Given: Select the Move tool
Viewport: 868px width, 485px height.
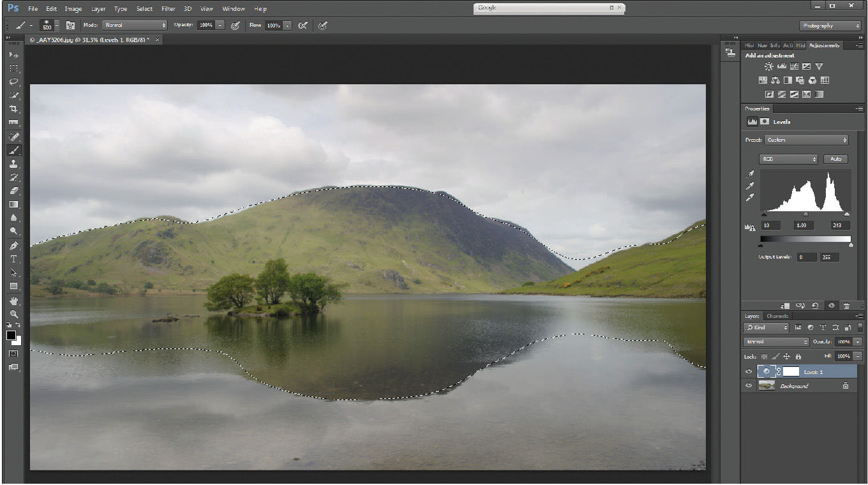Looking at the screenshot, I should (x=13, y=55).
